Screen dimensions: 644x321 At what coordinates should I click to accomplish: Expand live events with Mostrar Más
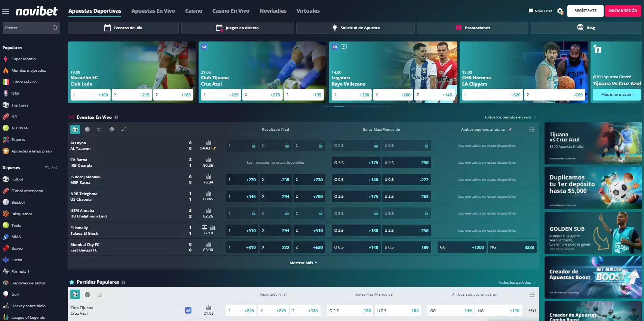point(303,263)
